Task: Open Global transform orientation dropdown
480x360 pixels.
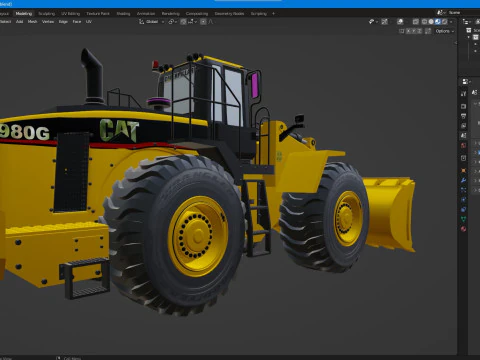Action: coord(152,22)
